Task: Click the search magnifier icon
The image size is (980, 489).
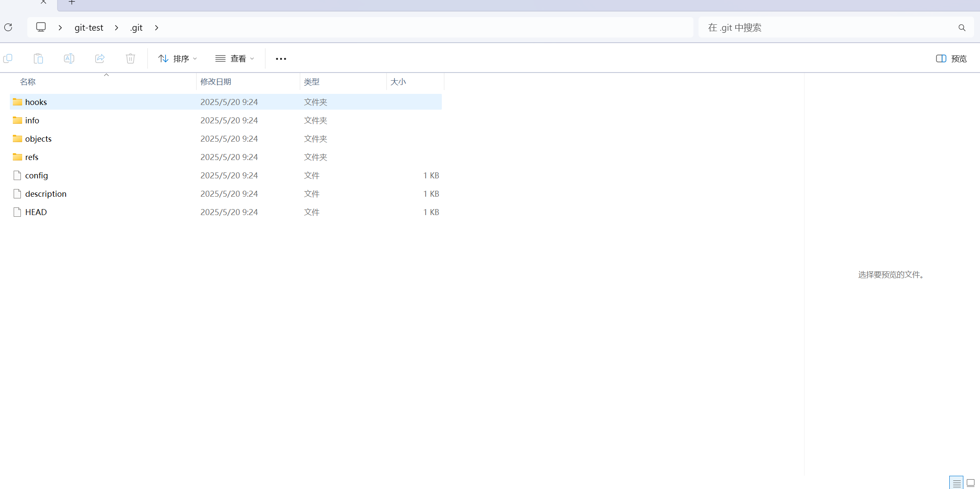Action: [962, 28]
